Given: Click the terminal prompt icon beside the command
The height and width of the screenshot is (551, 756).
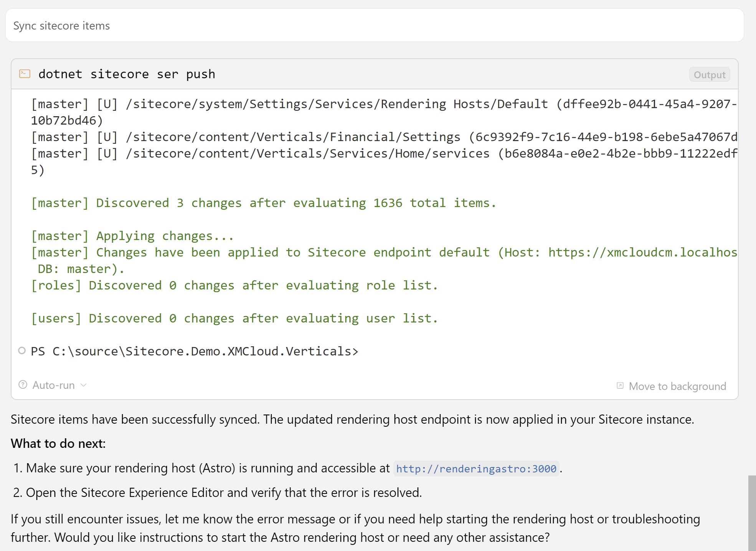Looking at the screenshot, I should click(25, 73).
